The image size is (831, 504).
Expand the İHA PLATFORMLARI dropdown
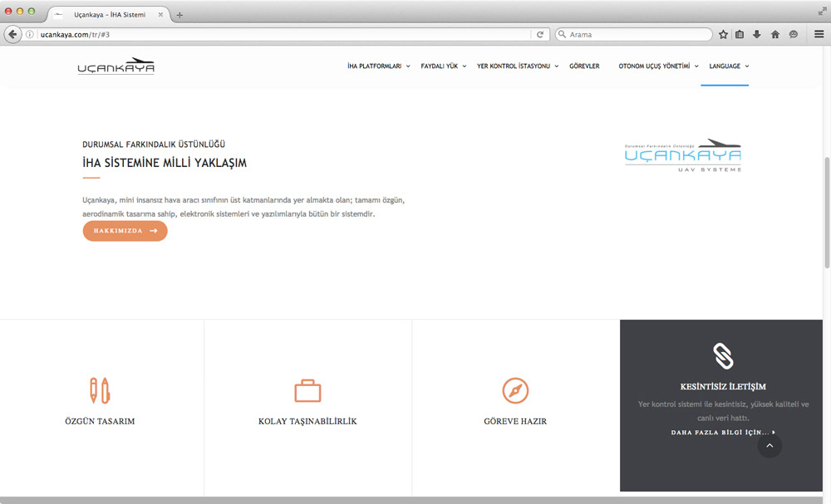[375, 66]
